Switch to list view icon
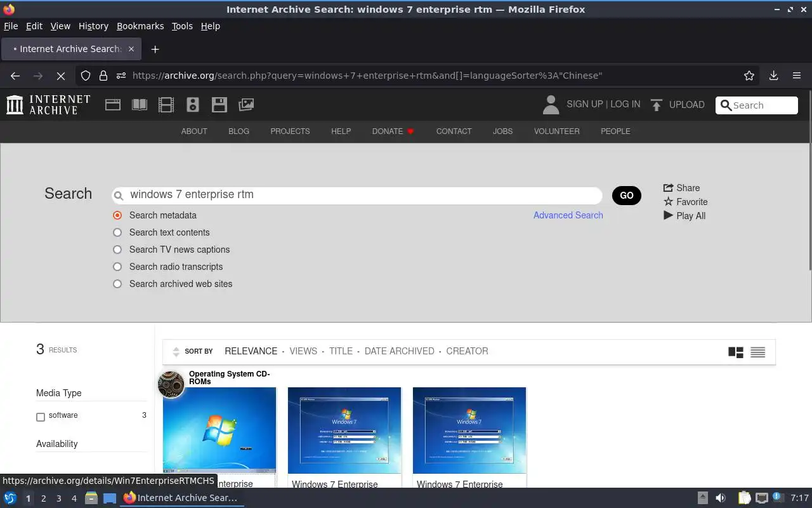 point(757,352)
